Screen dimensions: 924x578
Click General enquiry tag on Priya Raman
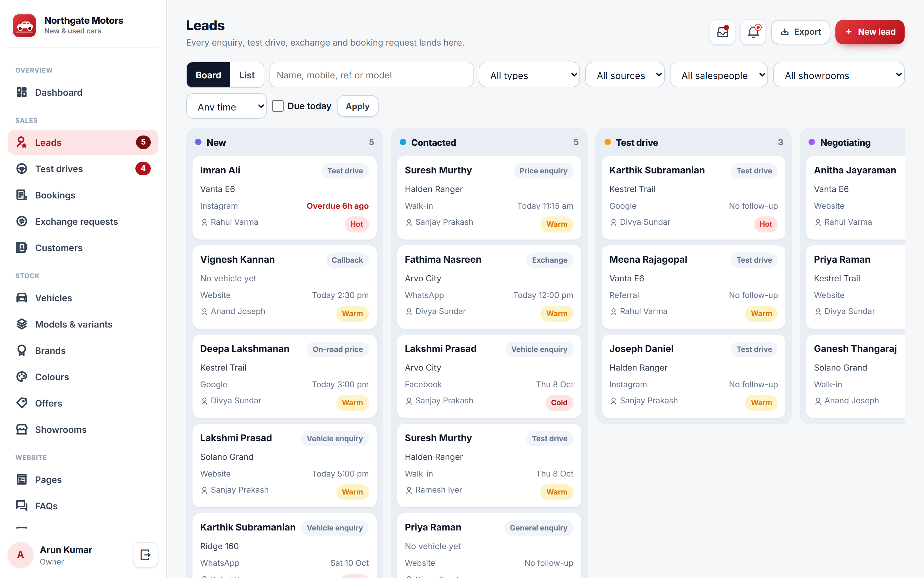(538, 528)
